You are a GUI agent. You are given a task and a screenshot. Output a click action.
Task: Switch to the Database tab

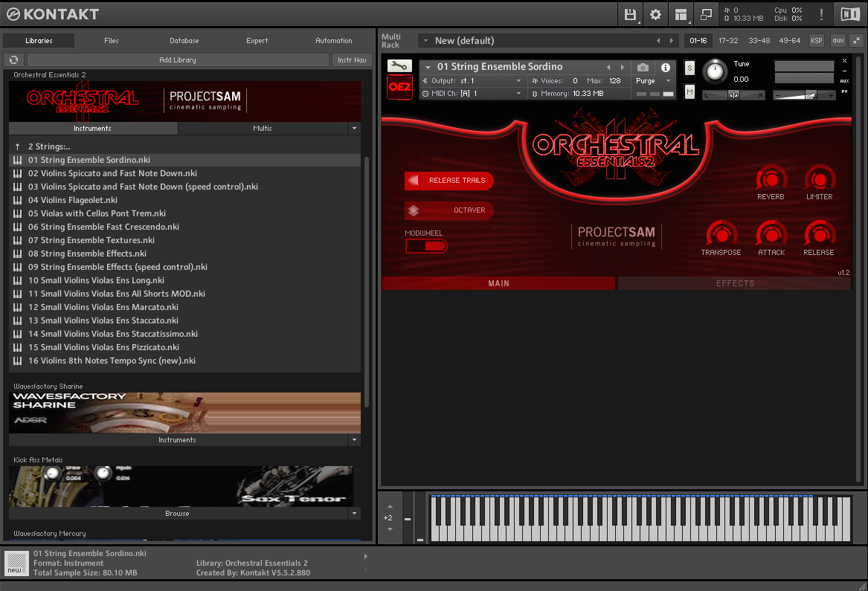tap(184, 40)
